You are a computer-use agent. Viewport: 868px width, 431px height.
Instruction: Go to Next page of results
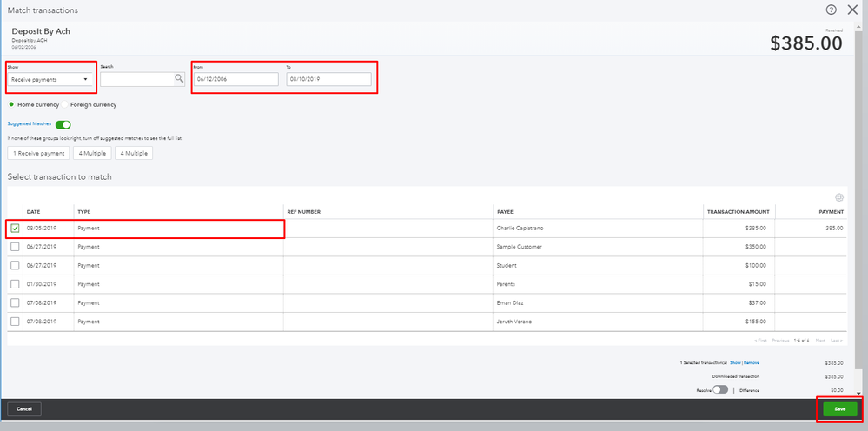[x=820, y=341]
